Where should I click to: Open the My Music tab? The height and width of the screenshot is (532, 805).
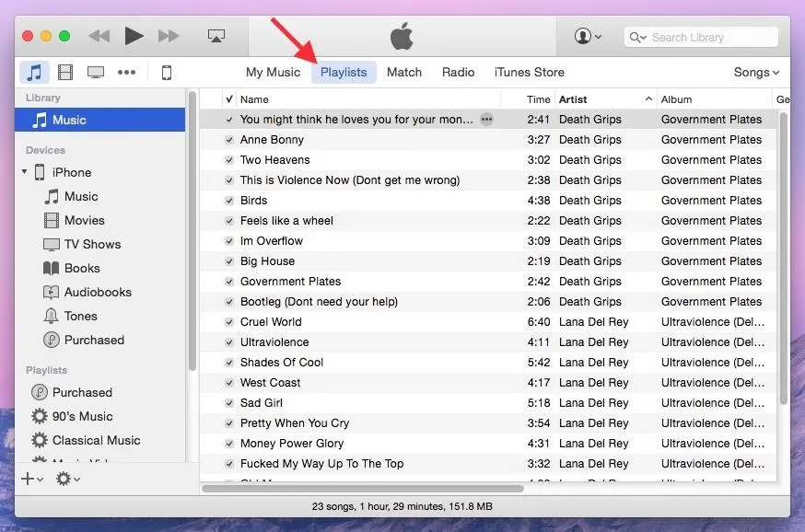coord(273,73)
